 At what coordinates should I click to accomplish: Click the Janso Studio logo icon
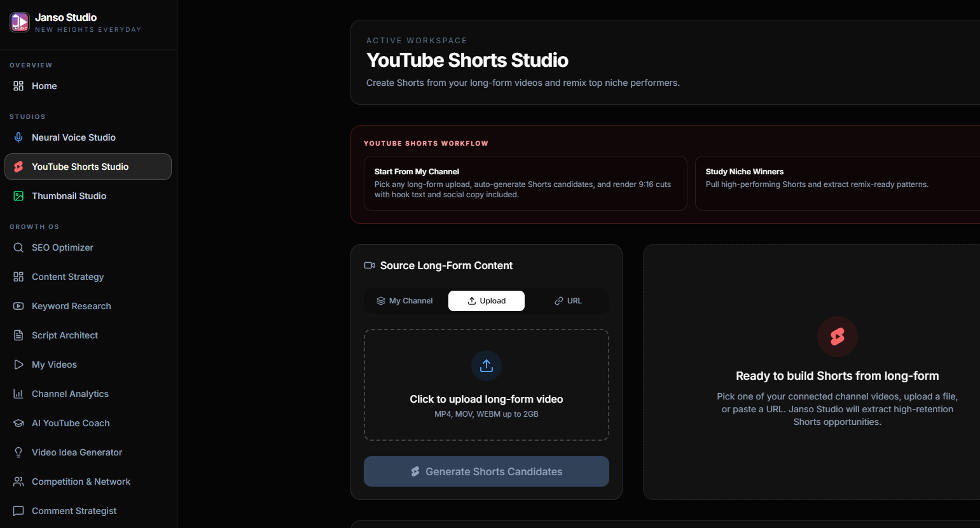click(x=20, y=22)
